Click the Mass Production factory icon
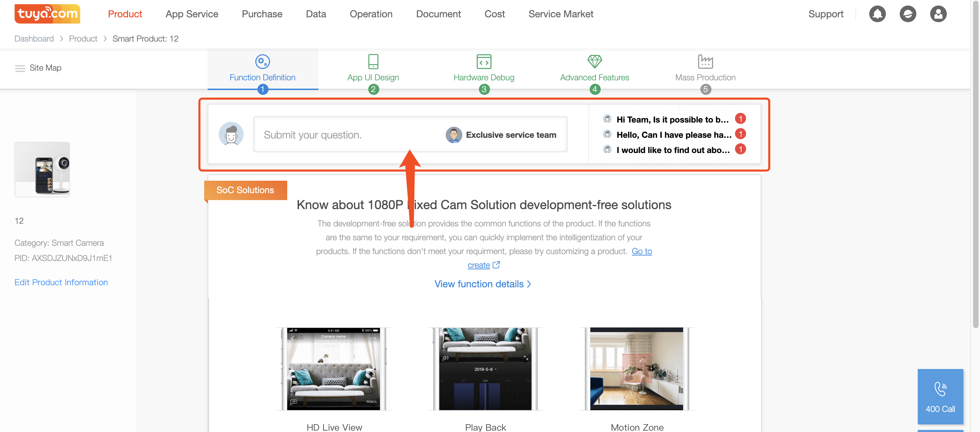 [705, 61]
